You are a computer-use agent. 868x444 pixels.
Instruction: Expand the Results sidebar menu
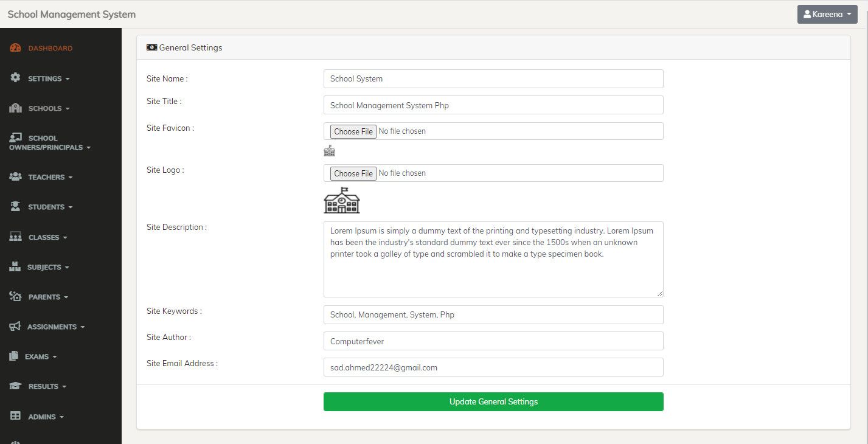[47, 386]
